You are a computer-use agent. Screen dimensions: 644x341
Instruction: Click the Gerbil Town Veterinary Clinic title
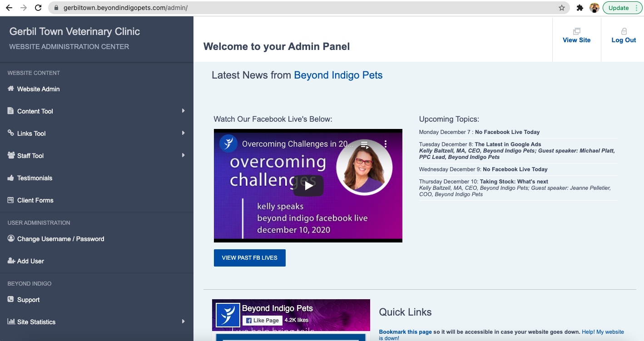[75, 32]
